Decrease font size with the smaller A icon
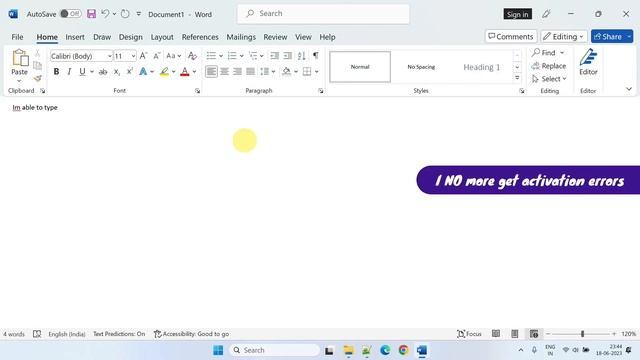This screenshot has height=360, width=640. coord(156,56)
